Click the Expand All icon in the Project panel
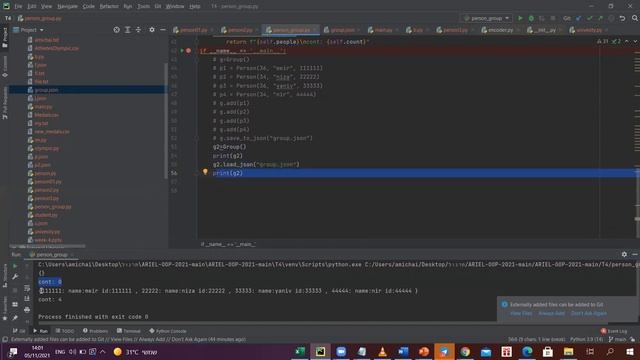This screenshot has width=640, height=360. tap(127, 30)
